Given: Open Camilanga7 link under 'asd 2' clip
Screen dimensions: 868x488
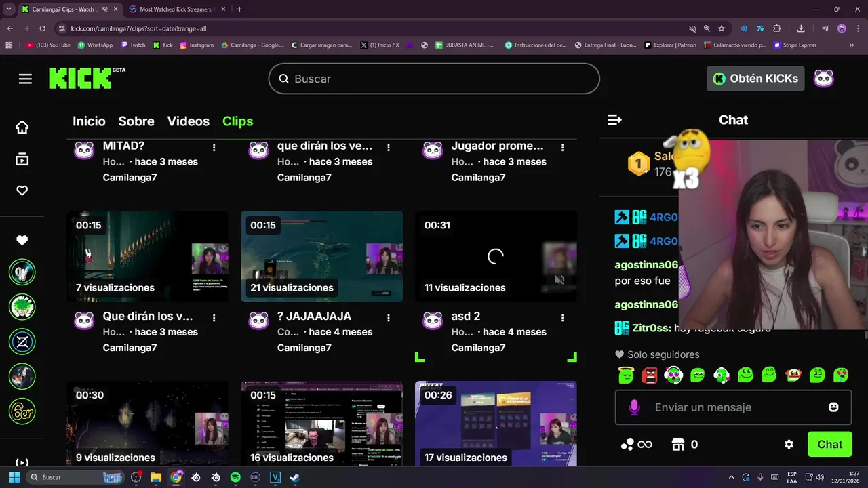Looking at the screenshot, I should coord(478,348).
